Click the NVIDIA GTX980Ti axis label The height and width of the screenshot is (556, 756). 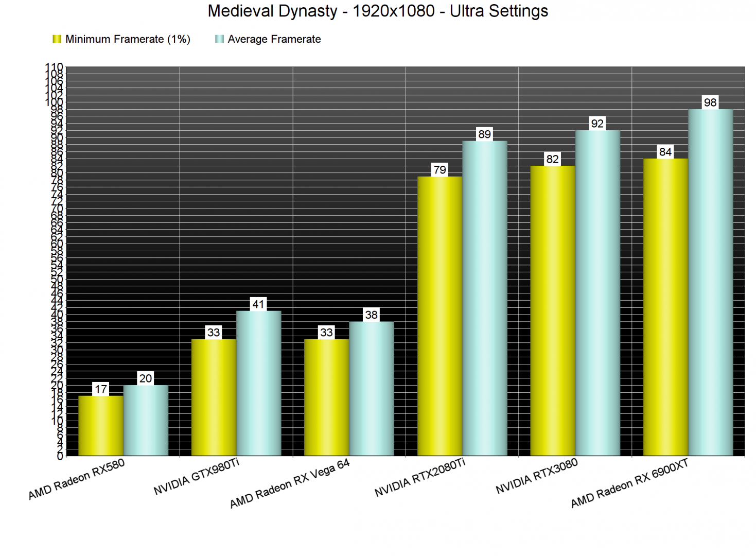pos(197,477)
